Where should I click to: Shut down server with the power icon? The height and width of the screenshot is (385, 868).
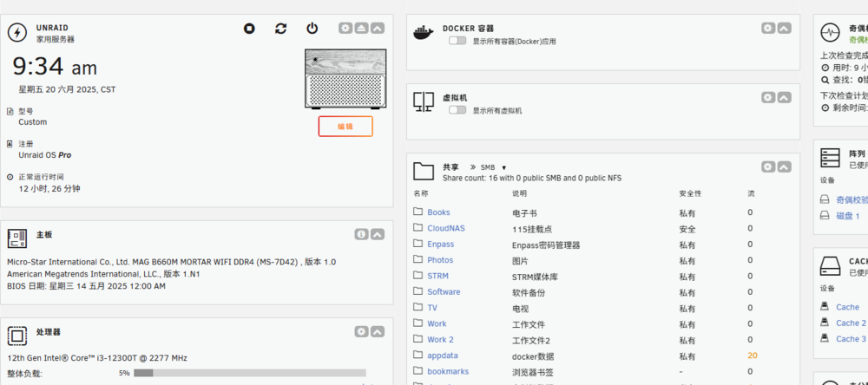[312, 29]
